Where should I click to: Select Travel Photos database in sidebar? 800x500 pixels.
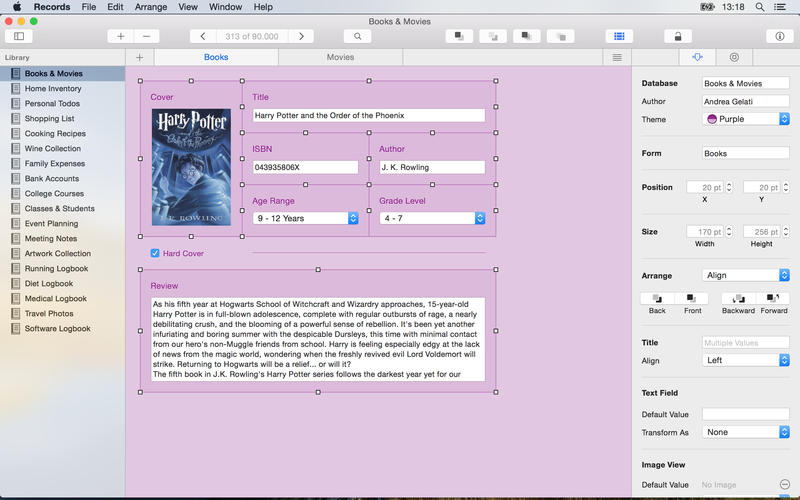[x=50, y=314]
